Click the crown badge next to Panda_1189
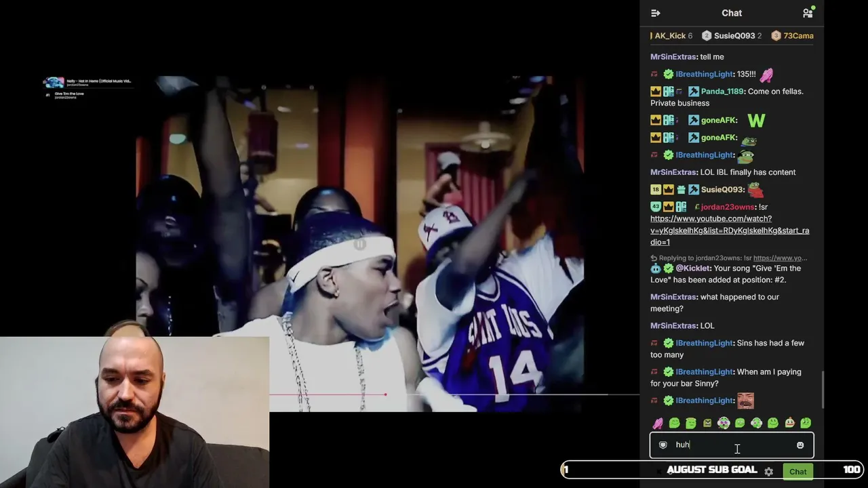Image resolution: width=868 pixels, height=488 pixels. click(656, 91)
